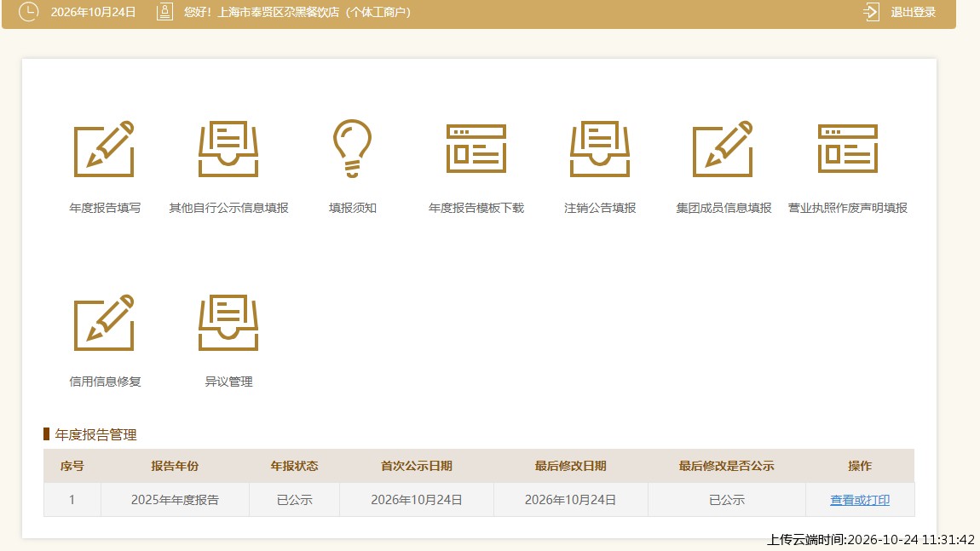This screenshot has height=551, width=980.
Task: Open the 信用信息修复 pencil icon
Action: tap(104, 323)
